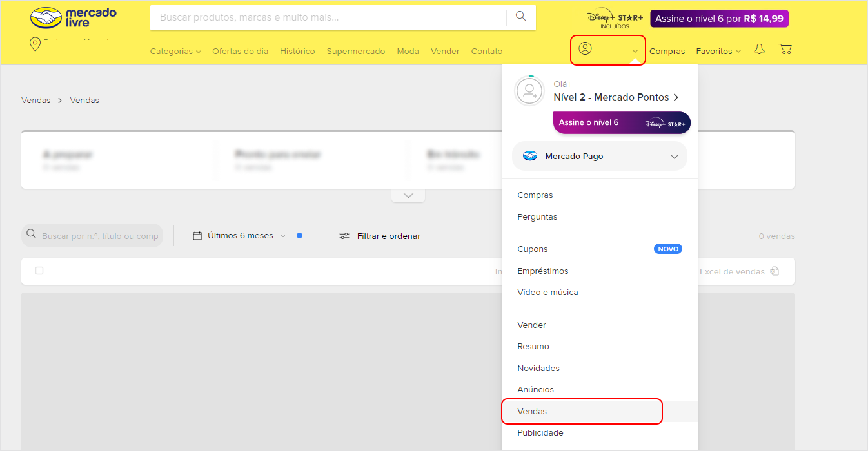868x451 pixels.
Task: Click the Filtrar e ordenar sliders icon
Action: coord(345,236)
